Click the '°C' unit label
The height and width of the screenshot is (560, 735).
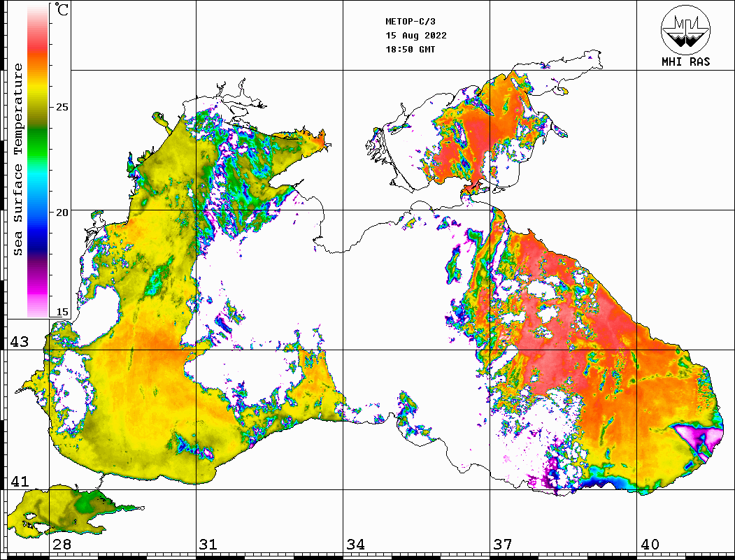point(62,10)
